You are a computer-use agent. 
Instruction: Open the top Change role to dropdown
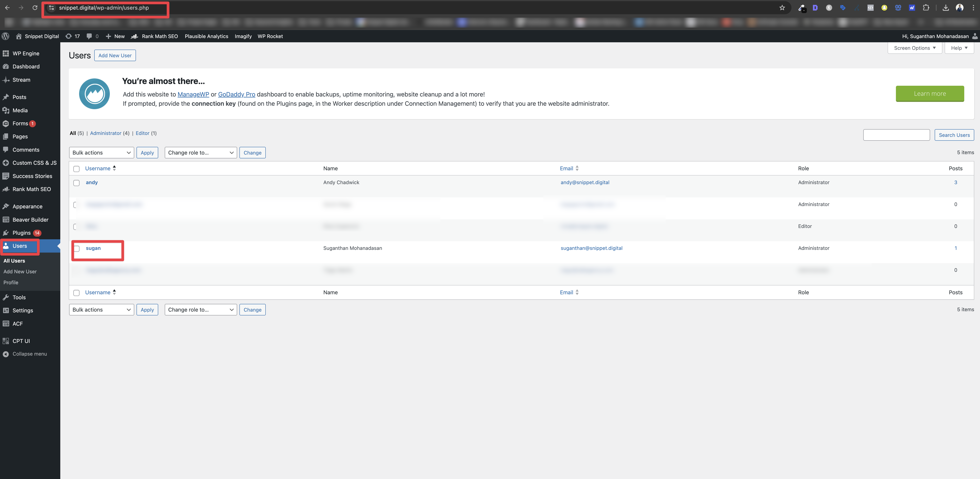point(200,153)
